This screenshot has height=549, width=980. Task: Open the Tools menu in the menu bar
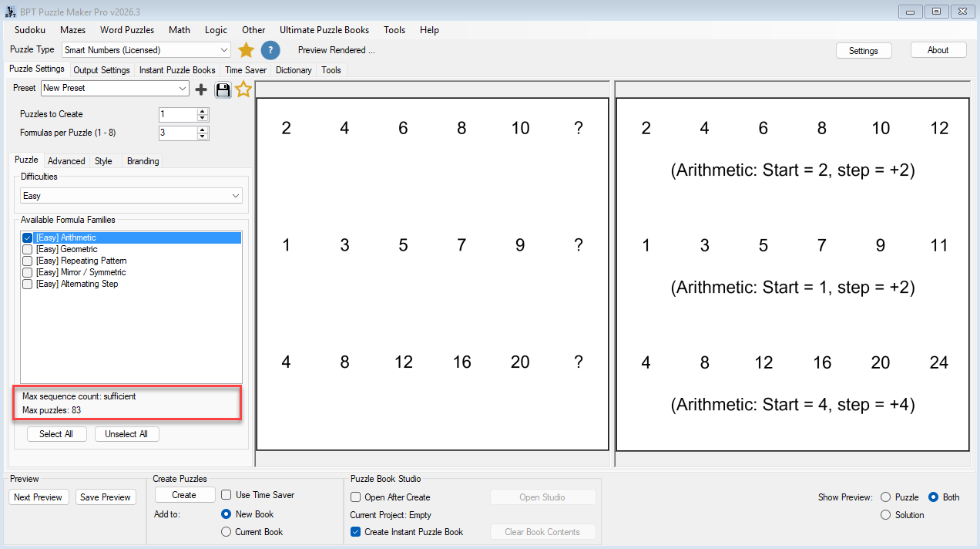[394, 30]
